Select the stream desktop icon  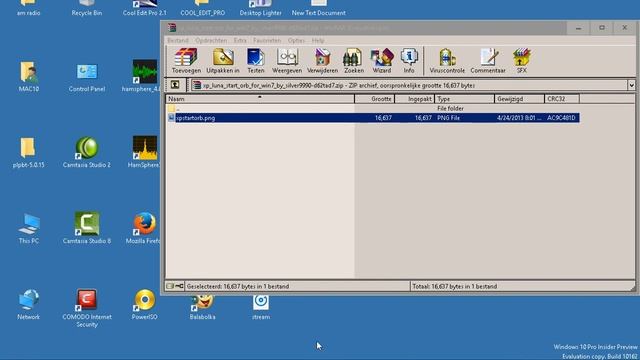[261, 308]
